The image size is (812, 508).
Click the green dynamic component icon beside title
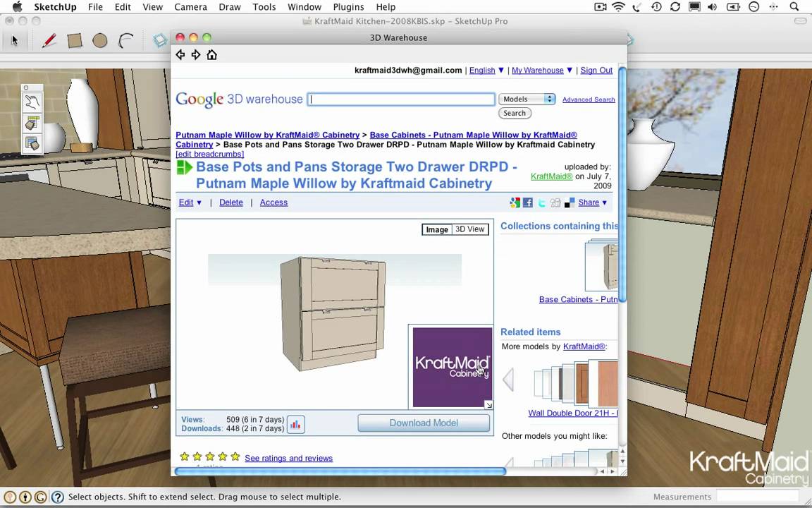[x=185, y=167]
